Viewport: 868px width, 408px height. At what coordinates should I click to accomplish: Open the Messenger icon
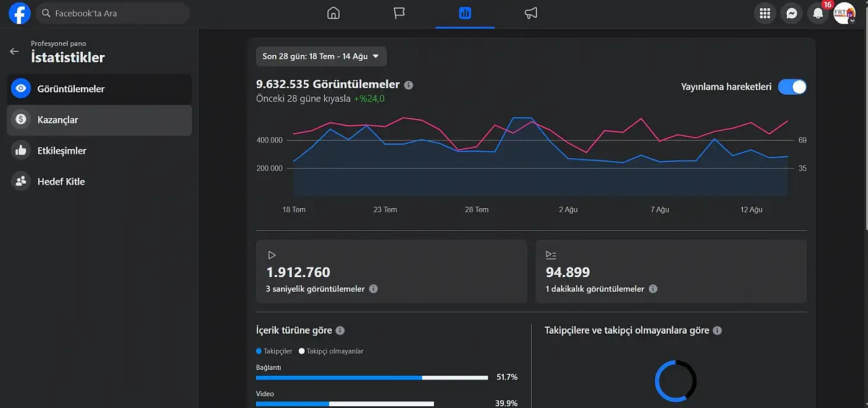coord(791,13)
